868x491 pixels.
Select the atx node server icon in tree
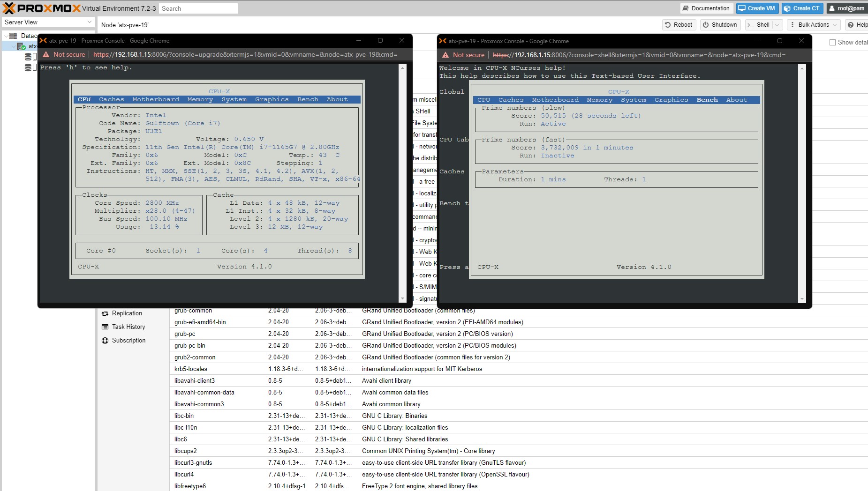pos(21,46)
